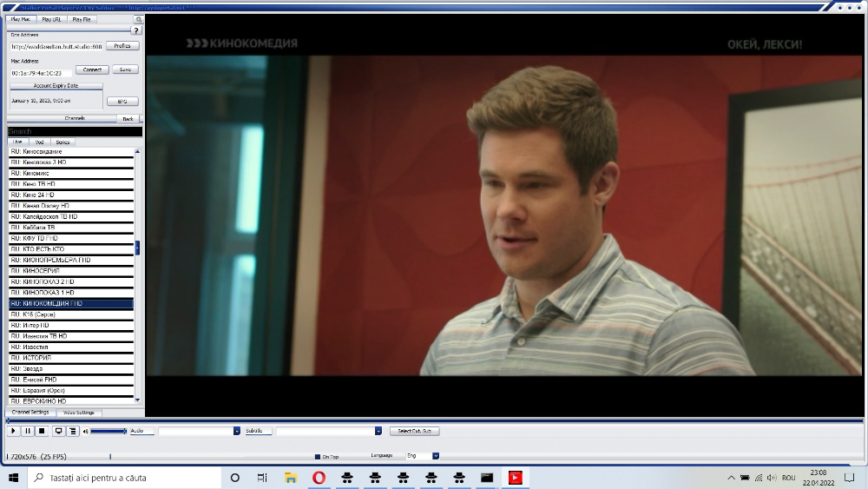Click the Play button in playback controls
Viewport: 868px width, 489px height.
point(13,431)
